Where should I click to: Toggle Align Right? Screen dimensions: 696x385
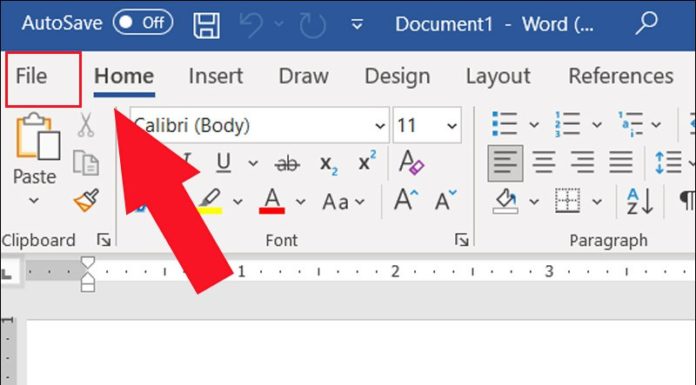[x=582, y=162]
